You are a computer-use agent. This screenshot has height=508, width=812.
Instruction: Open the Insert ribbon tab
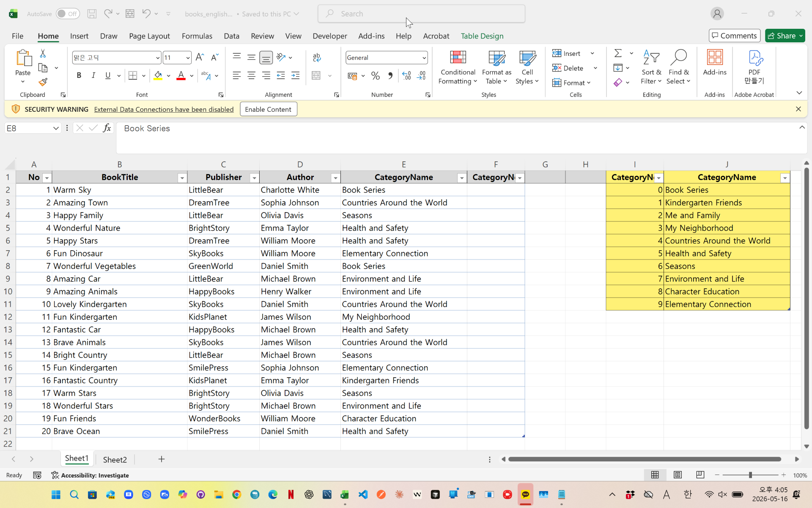click(79, 36)
